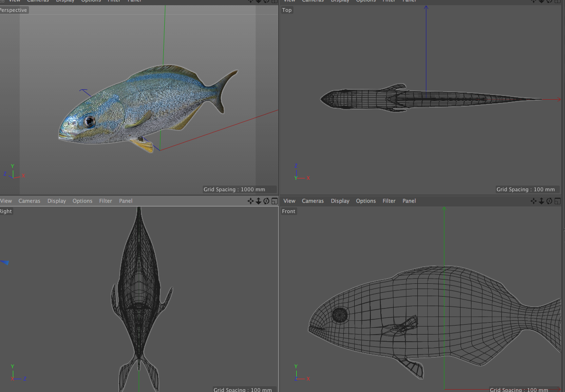
Task: Toggle maximize icon of the Right viewport
Action: pyautogui.click(x=274, y=201)
